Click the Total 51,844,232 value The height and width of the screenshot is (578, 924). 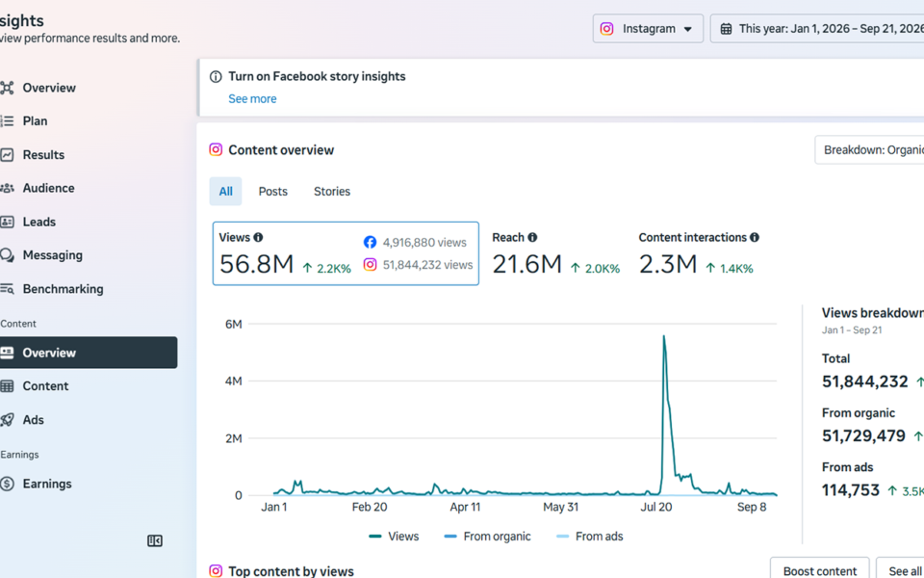[x=864, y=381]
